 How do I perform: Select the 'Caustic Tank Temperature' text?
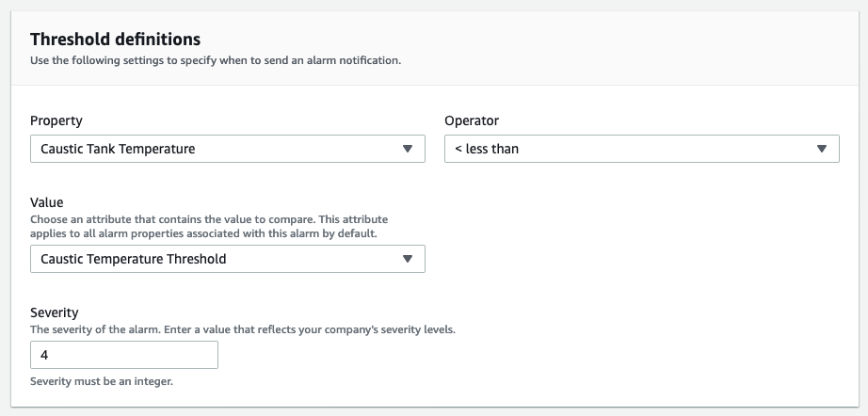tap(118, 149)
